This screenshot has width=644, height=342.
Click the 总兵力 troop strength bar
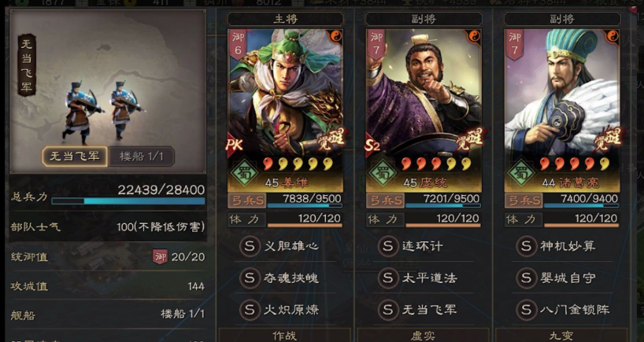(128, 201)
